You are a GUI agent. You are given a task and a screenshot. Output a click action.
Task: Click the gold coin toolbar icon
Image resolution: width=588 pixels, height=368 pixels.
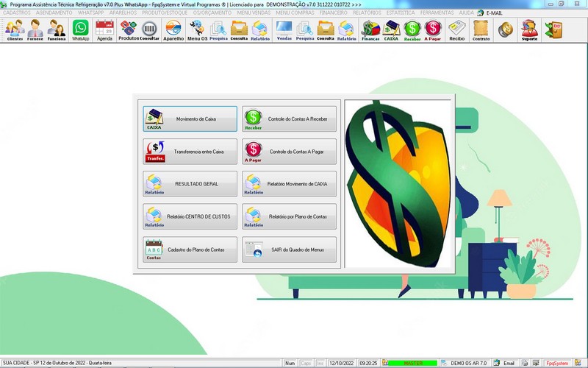(x=506, y=30)
